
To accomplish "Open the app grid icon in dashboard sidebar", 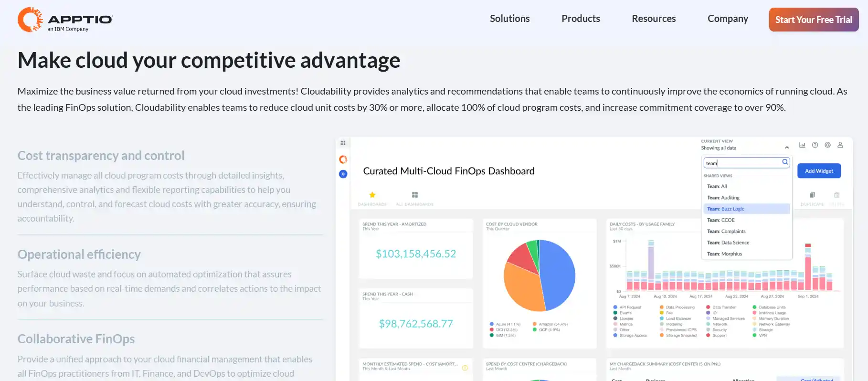I will point(343,143).
